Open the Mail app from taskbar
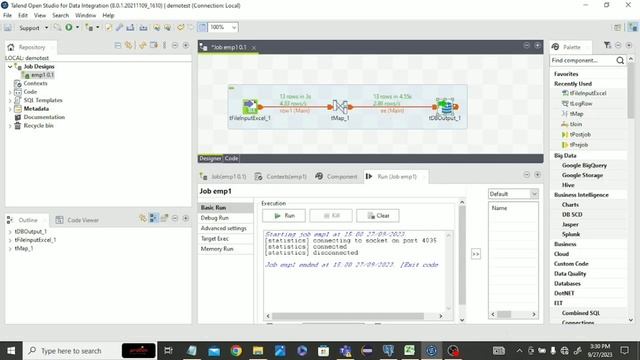Screen dimensions: 640x360 tap(214, 351)
